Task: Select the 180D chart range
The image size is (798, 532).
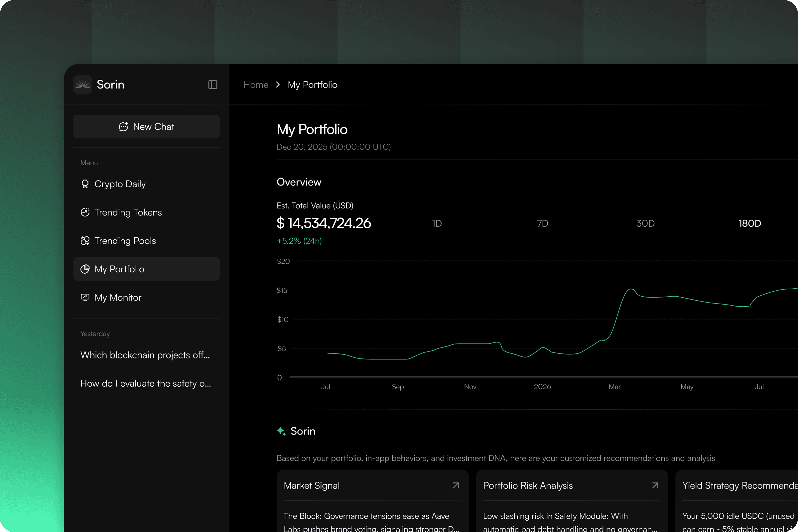Action: tap(749, 223)
